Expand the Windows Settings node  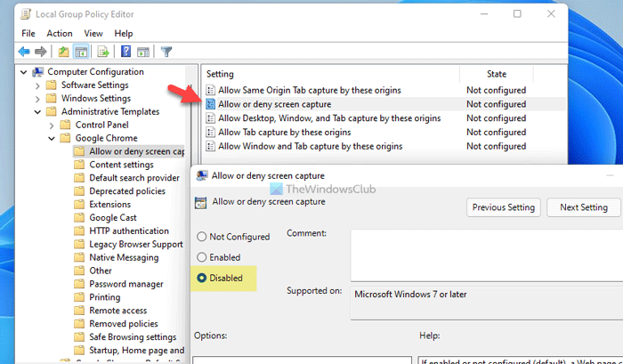(37, 99)
